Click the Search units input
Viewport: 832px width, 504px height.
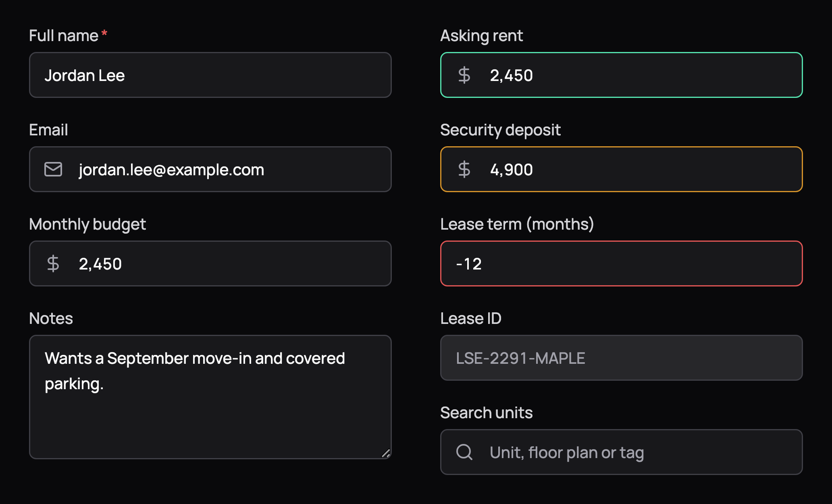coord(621,452)
